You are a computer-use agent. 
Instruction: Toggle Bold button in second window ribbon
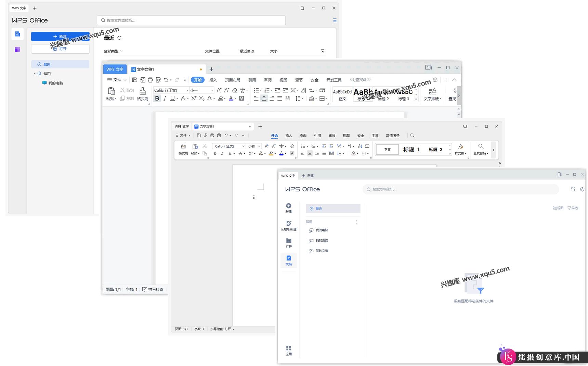(x=157, y=98)
